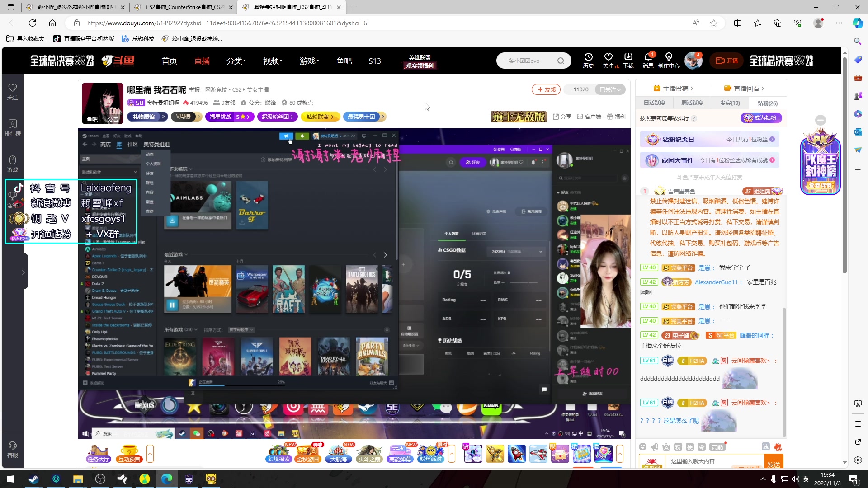Click the browser address bar URL
The height and width of the screenshot is (488, 868).
[x=227, y=23]
